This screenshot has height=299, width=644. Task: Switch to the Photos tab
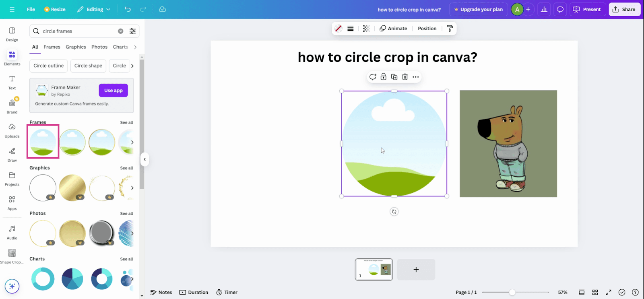coord(99,47)
